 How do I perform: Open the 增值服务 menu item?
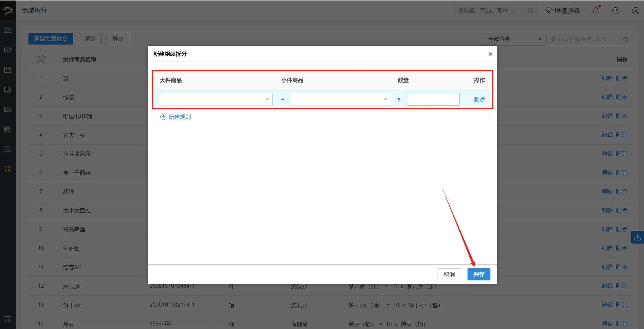pos(562,11)
